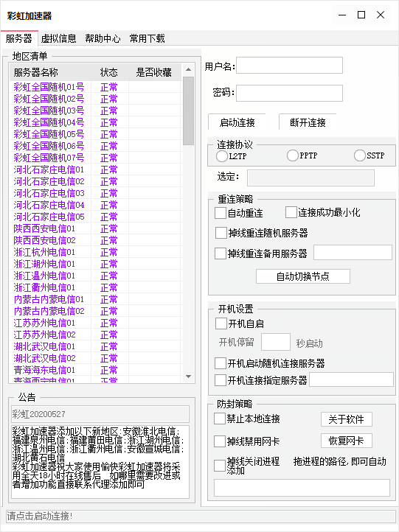The image size is (399, 532).
Task: Select the SSTP protocol radio button
Action: point(360,155)
